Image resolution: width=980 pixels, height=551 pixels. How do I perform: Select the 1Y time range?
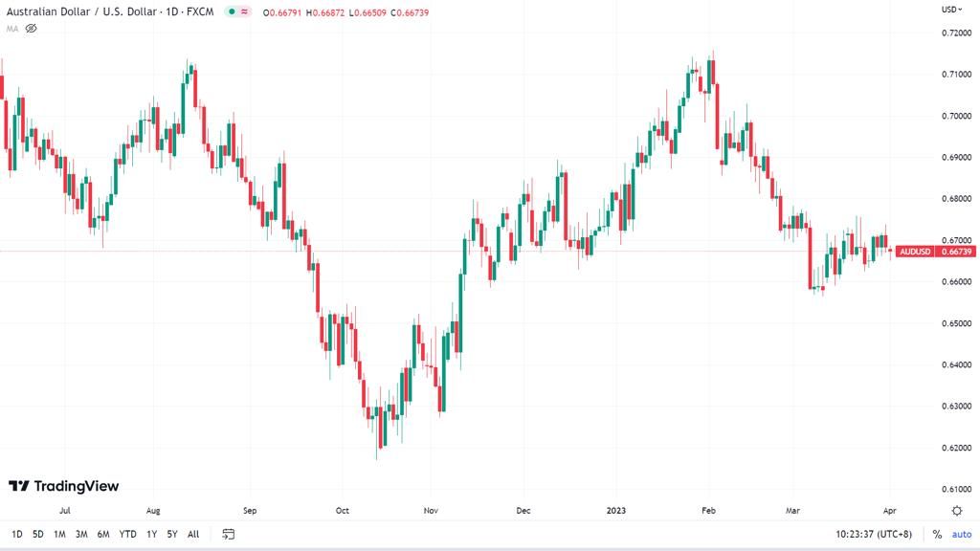click(x=151, y=534)
